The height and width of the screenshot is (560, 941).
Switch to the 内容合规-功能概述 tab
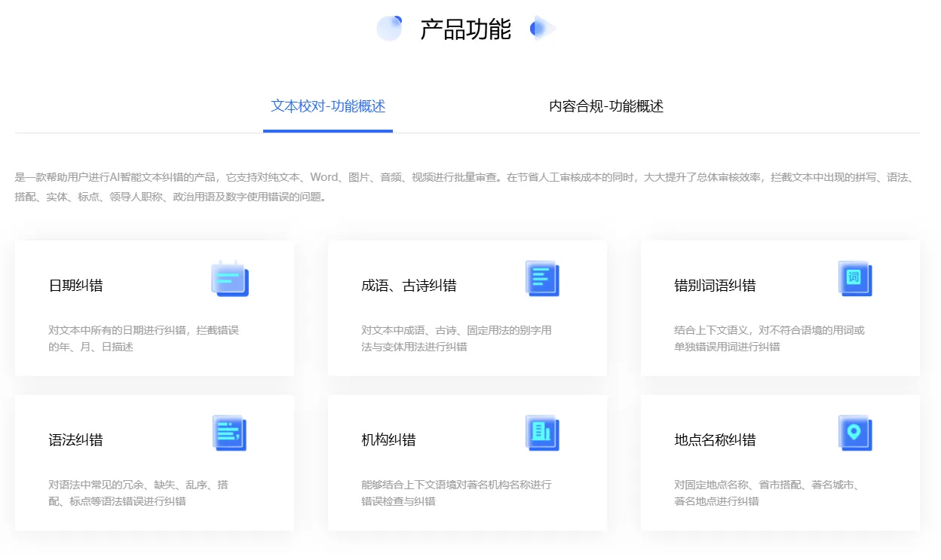[606, 106]
